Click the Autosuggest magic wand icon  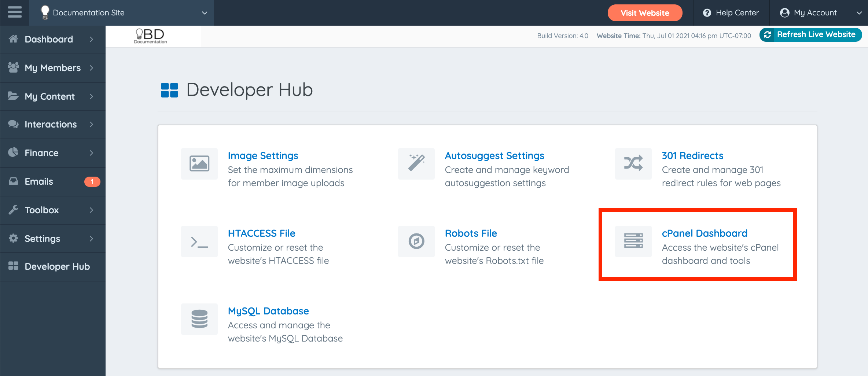coord(416,163)
